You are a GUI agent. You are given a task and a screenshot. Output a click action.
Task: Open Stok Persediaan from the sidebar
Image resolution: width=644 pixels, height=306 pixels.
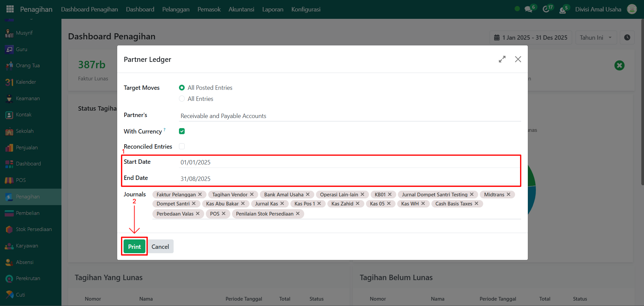[34, 229]
